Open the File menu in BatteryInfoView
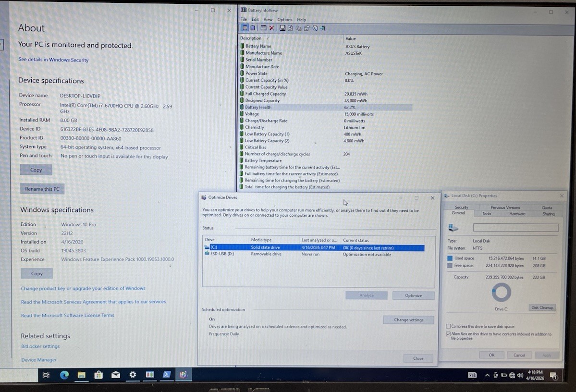The height and width of the screenshot is (392, 576). (x=244, y=20)
